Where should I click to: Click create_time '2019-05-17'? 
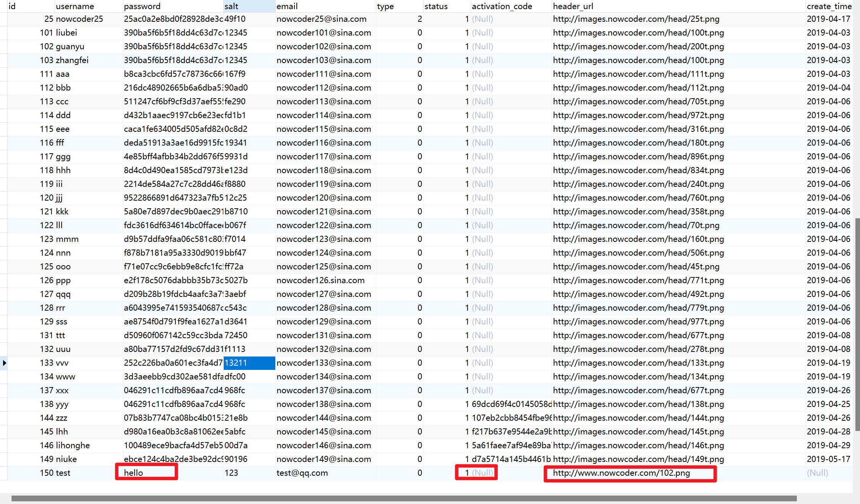point(829,459)
